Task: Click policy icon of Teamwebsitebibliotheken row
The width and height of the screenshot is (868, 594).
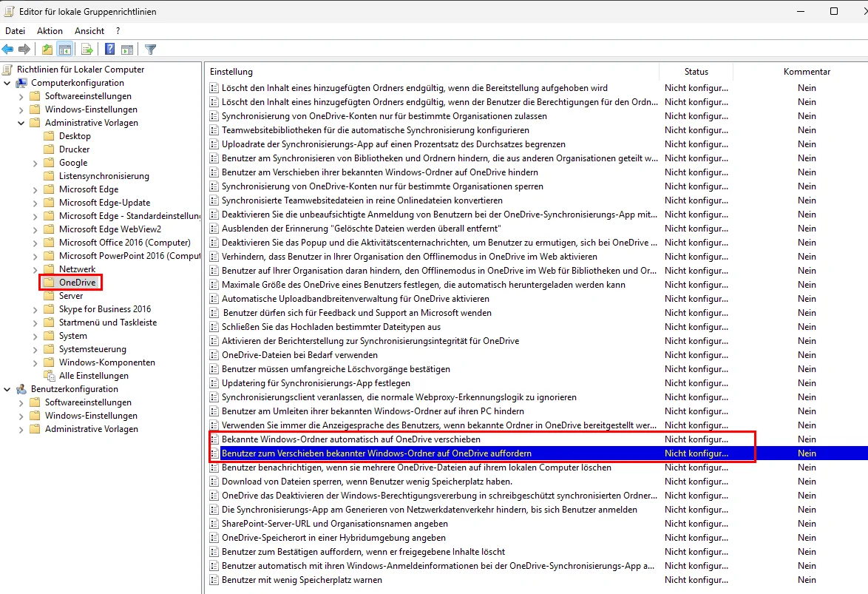Action: point(214,130)
